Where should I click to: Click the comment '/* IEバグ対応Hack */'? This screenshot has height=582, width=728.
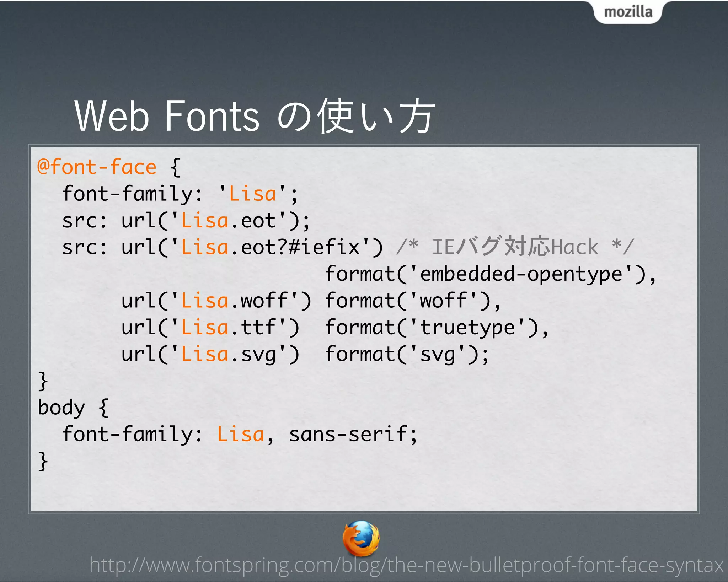tap(515, 246)
